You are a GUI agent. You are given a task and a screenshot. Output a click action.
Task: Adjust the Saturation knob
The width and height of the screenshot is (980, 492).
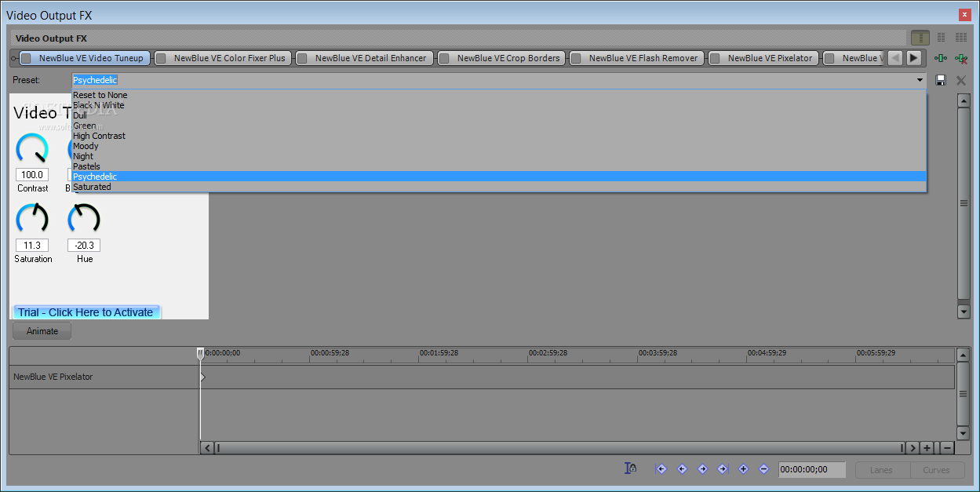32,220
